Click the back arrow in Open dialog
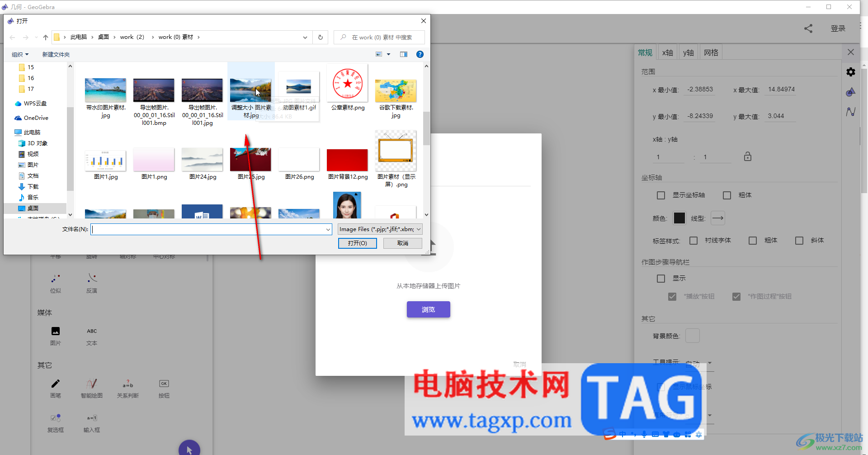Viewport: 868px width, 455px height. click(12, 37)
